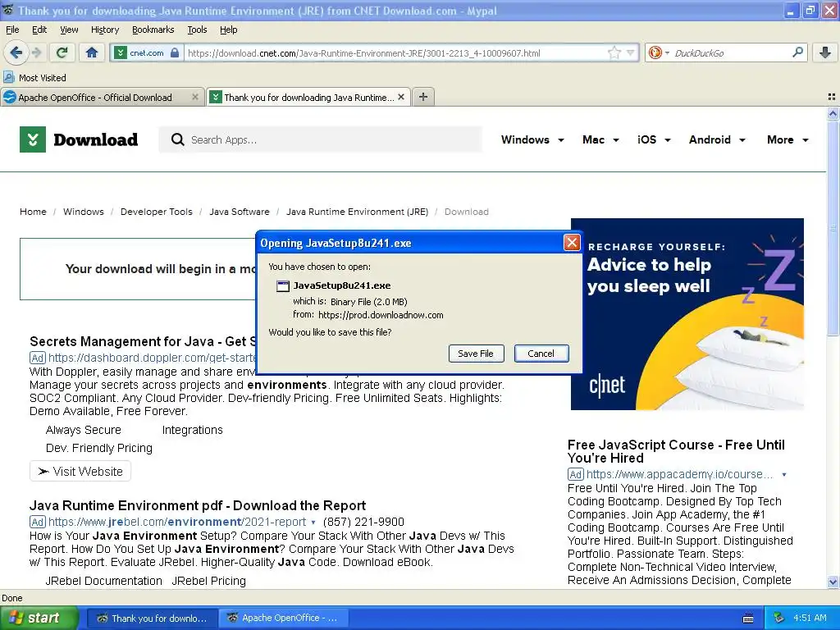This screenshot has height=630, width=840.
Task: Expand the More navigation dropdown
Action: tap(787, 139)
